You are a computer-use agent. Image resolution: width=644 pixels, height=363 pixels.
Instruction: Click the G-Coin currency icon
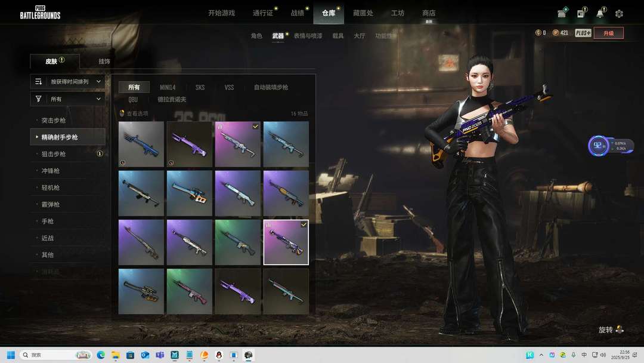(x=538, y=33)
